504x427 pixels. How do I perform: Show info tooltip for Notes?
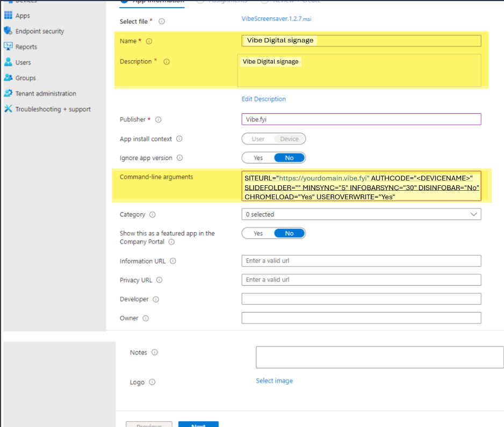[155, 352]
